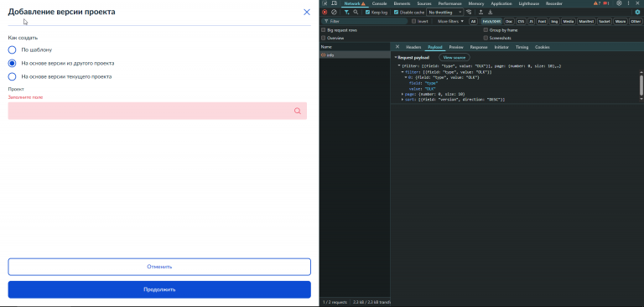Import HAR file upload icon
Image resolution: width=644 pixels, height=307 pixels.
[x=481, y=13]
